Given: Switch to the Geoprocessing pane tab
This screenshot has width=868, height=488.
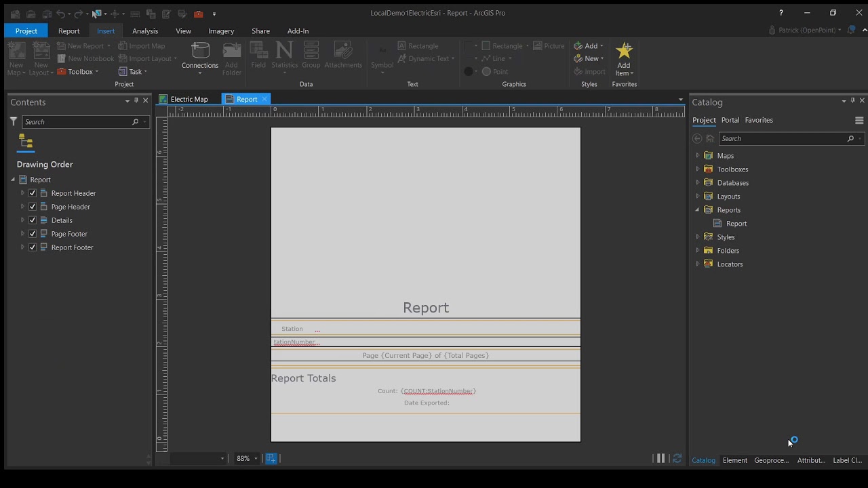Looking at the screenshot, I should (772, 460).
